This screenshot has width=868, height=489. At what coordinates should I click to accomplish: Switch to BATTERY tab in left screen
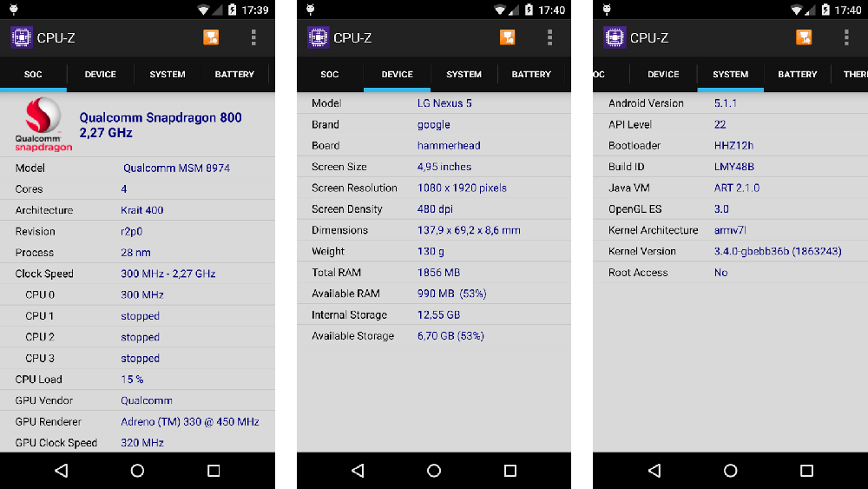tap(234, 74)
